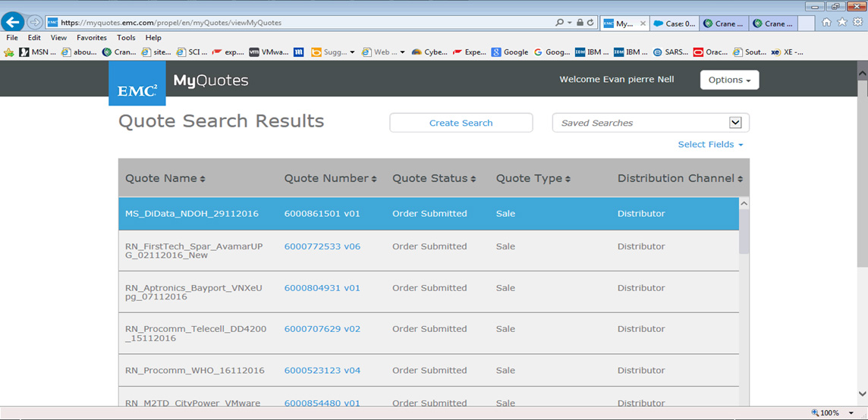Close the My... browser tab
This screenshot has height=420, width=868.
pos(643,24)
